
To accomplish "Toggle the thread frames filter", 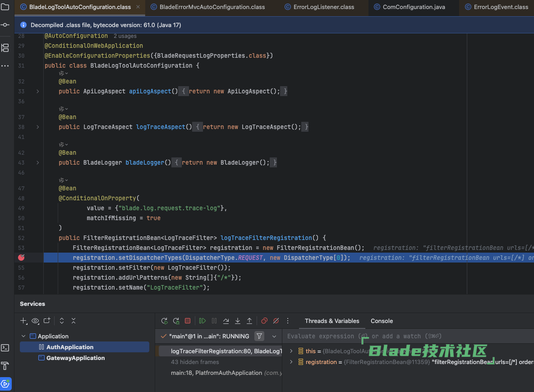I will (259, 336).
